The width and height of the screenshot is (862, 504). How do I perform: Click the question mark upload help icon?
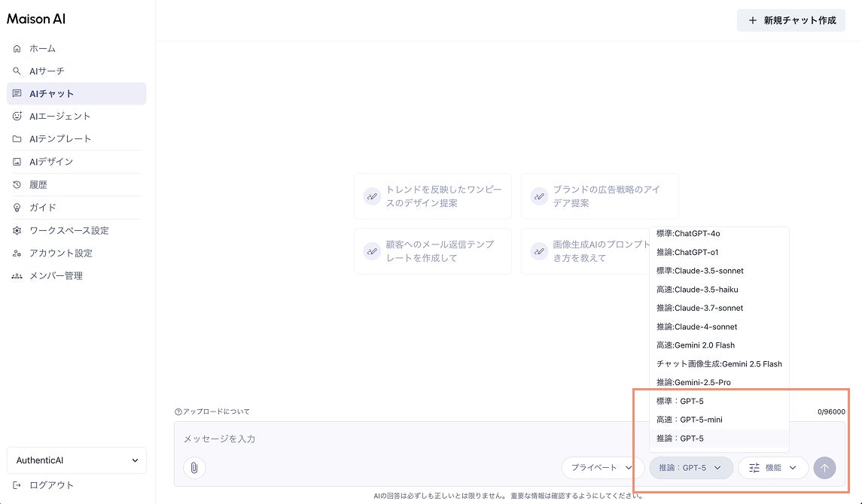[178, 411]
